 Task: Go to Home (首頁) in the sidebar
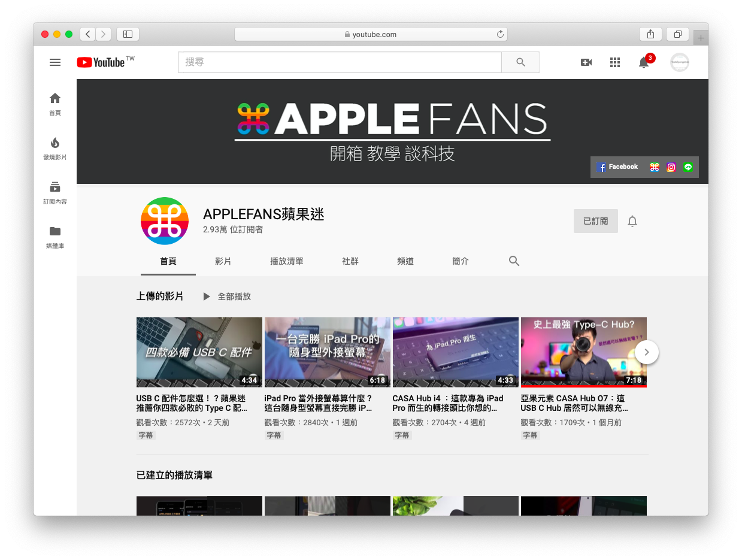[x=55, y=104]
